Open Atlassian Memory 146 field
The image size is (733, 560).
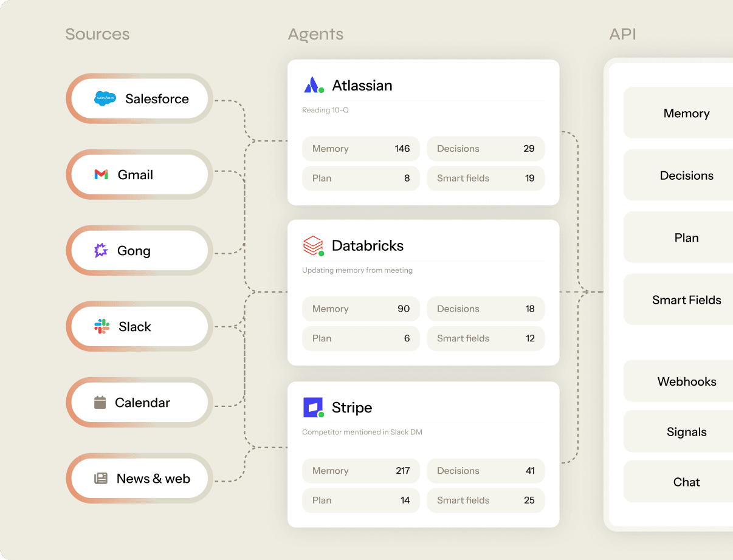tap(361, 149)
